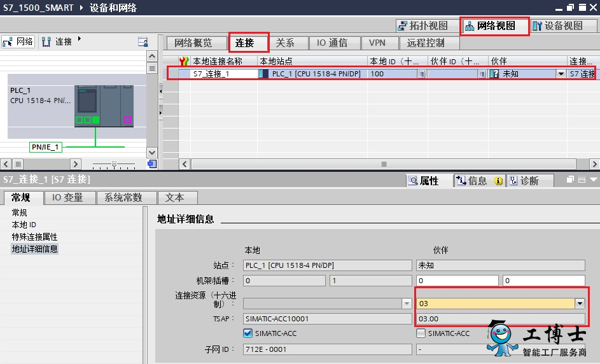This screenshot has width=600, height=364.
Task: Collapse table pane with left splitter arrow
Action: pos(161,91)
